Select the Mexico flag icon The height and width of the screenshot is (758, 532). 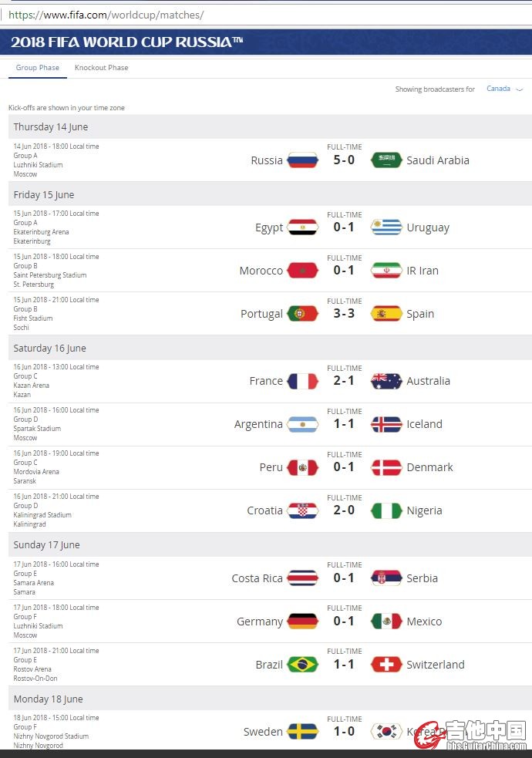click(x=386, y=622)
